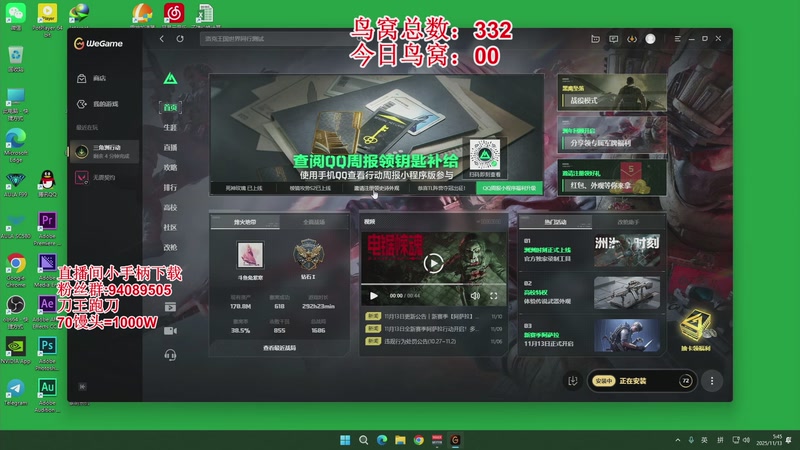Open the WeGame hamburger menu
The image size is (800, 450).
coord(678,39)
